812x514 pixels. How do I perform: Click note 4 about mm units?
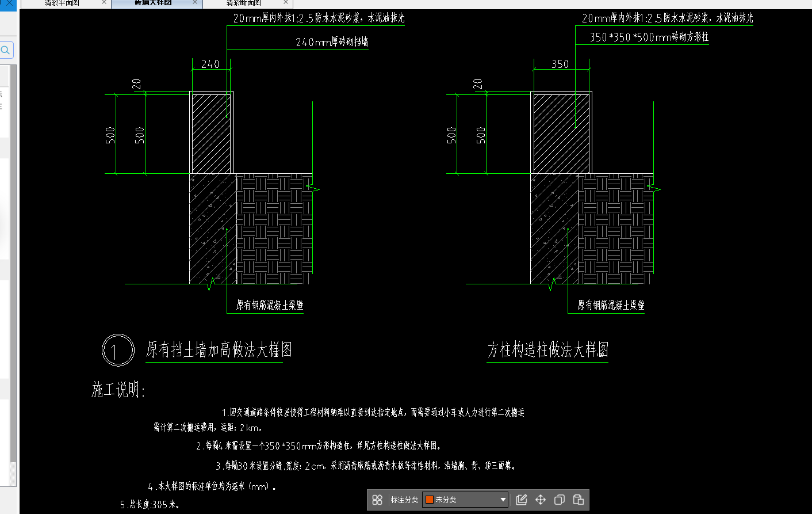[212, 486]
